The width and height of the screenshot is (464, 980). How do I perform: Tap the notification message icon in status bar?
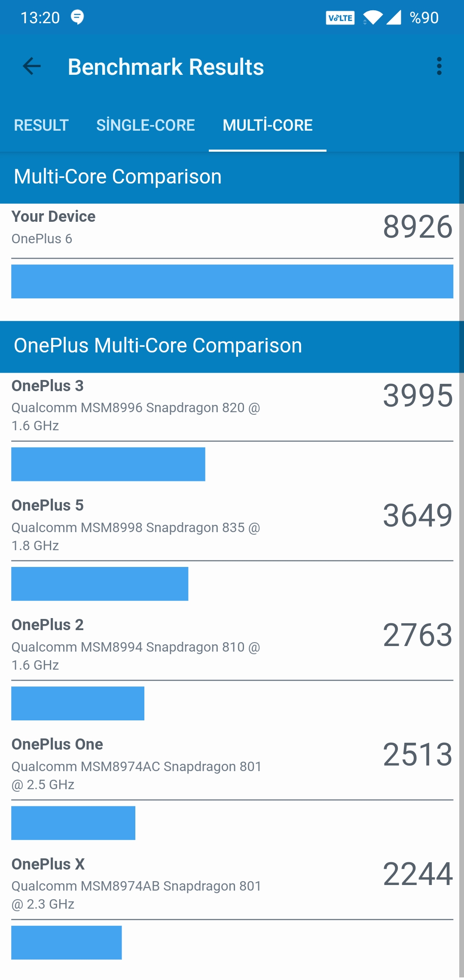(77, 17)
